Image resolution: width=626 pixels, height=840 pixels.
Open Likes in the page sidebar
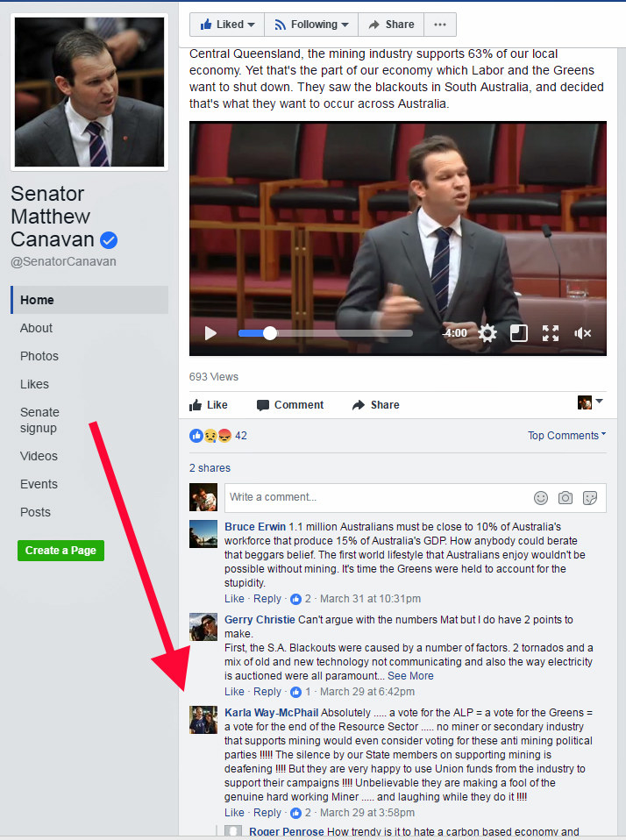(34, 384)
